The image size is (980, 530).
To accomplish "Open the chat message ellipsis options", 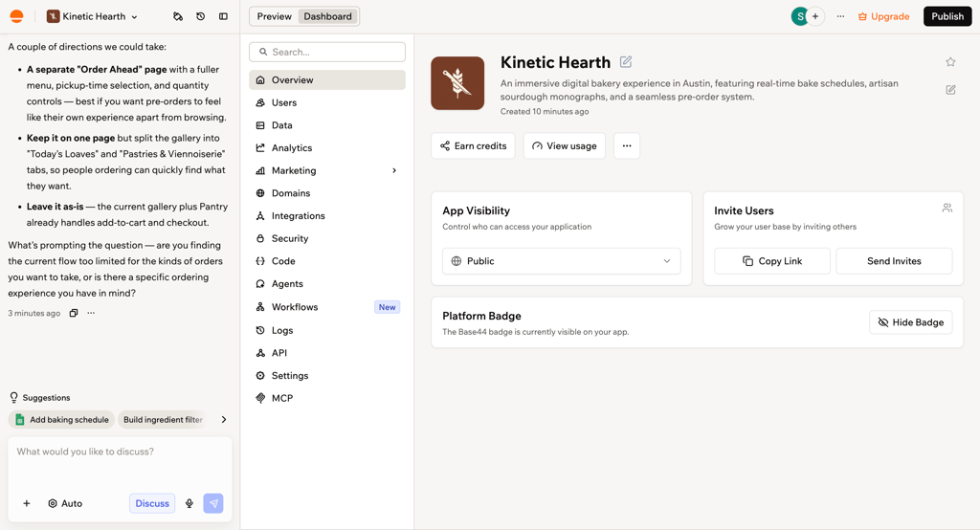I will [x=91, y=313].
